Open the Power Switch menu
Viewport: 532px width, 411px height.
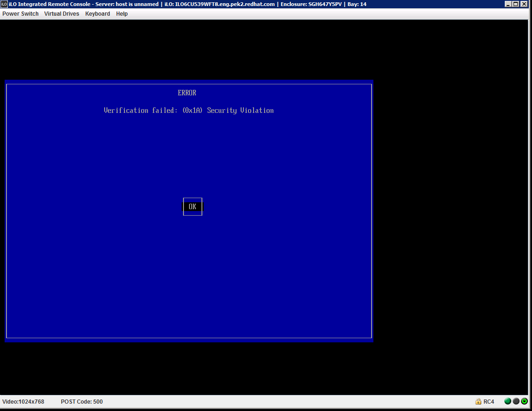(21, 14)
